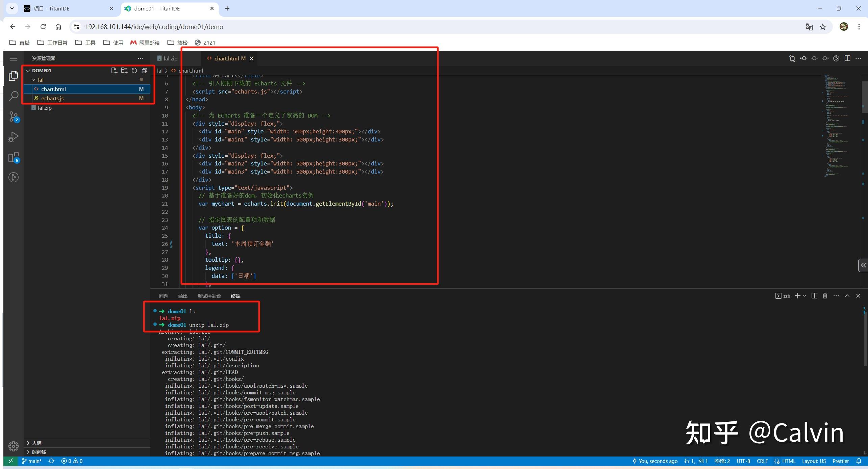This screenshot has height=469, width=868.
Task: Collapse all folders in explorer
Action: 144,71
